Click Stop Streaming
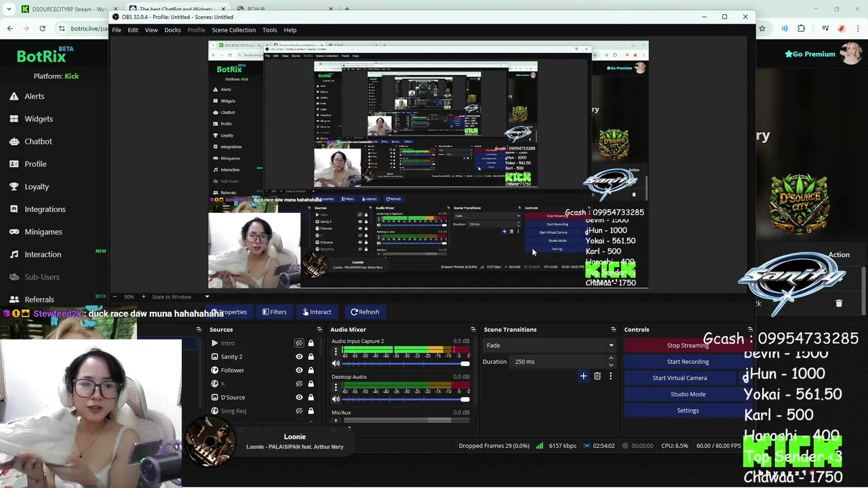The width and height of the screenshot is (868, 488). click(x=688, y=345)
